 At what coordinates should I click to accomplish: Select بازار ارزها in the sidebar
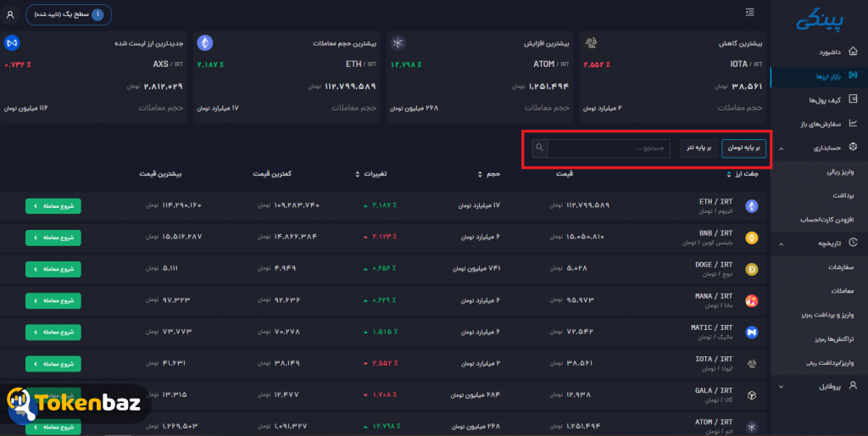click(828, 76)
